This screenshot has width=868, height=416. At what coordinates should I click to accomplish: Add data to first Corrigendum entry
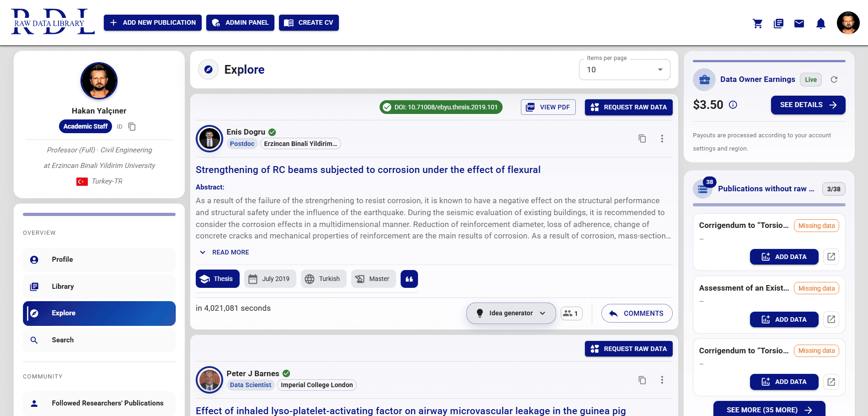coord(784,257)
